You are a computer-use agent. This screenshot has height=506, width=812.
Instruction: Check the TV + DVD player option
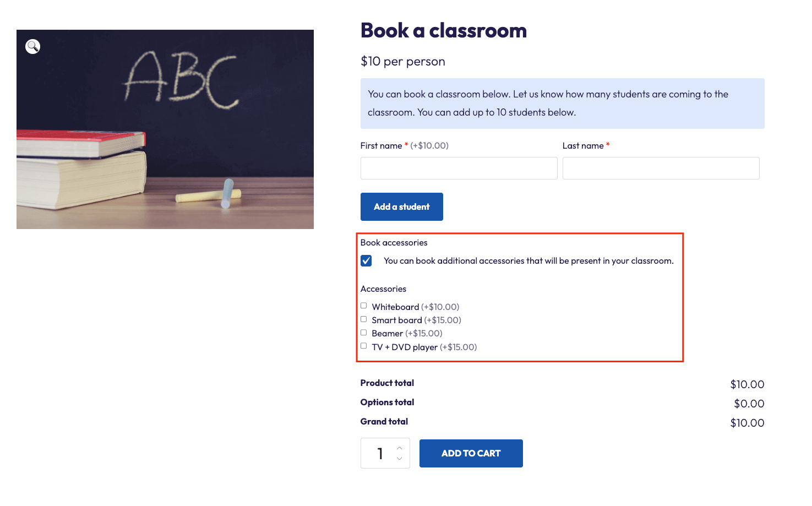(363, 346)
